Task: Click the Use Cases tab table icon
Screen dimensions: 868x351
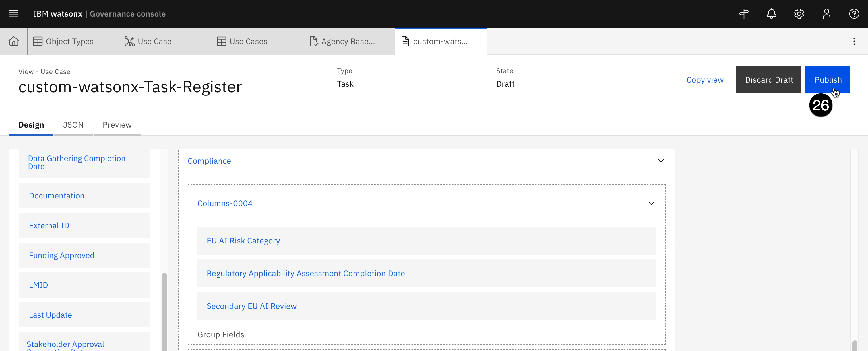Action: [x=221, y=41]
